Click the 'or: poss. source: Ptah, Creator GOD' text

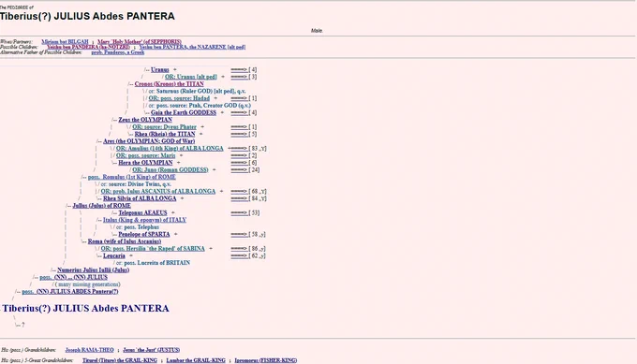pos(200,106)
